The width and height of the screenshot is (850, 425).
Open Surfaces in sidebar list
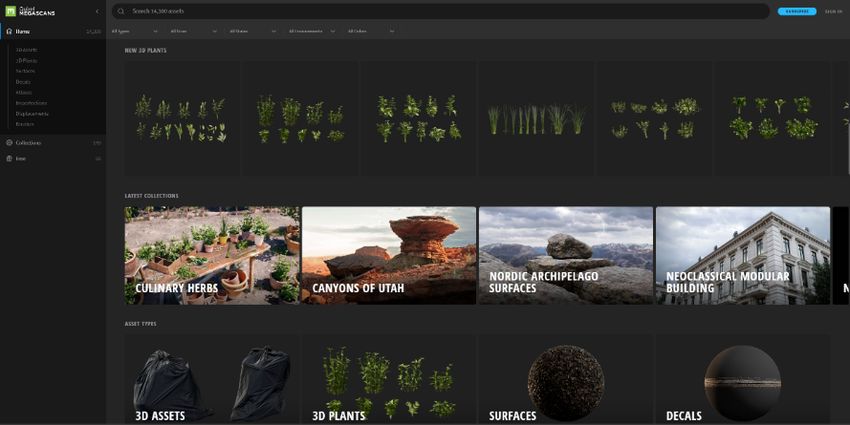(x=25, y=71)
